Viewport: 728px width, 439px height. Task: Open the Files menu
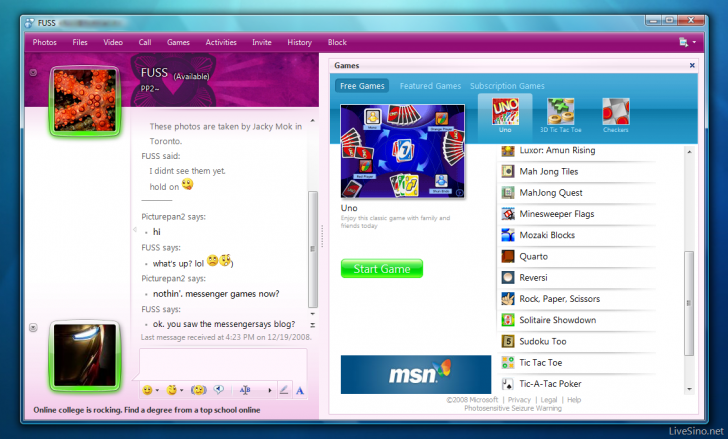pos(80,42)
